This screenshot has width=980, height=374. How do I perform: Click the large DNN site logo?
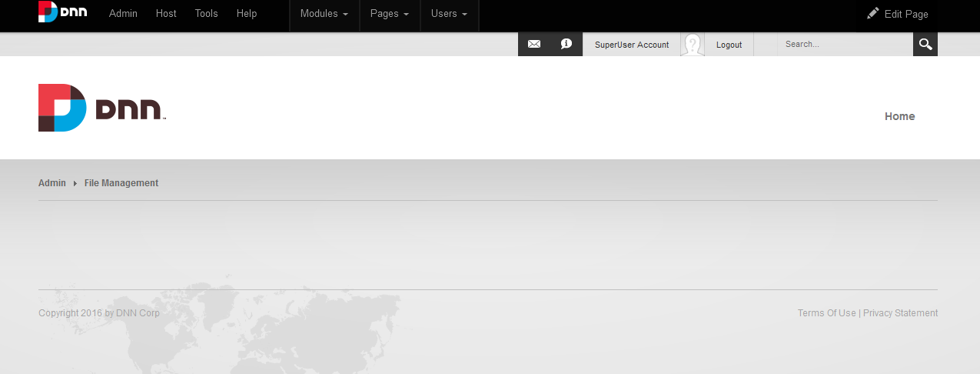102,108
